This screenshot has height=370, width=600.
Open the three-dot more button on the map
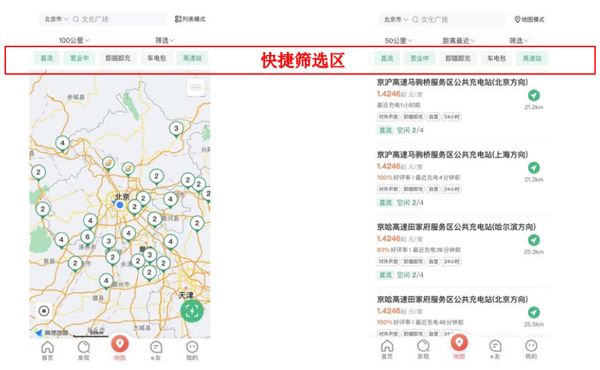(x=196, y=87)
